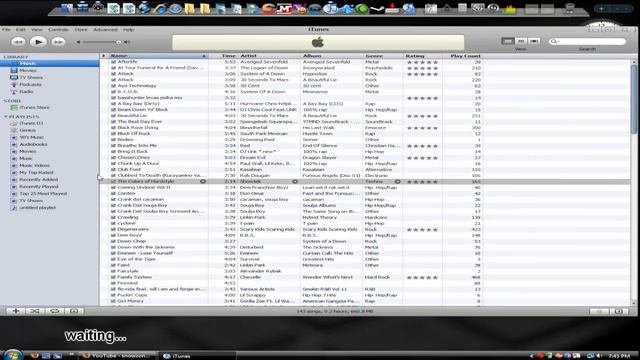Select the Music library item

pyautogui.click(x=49, y=63)
